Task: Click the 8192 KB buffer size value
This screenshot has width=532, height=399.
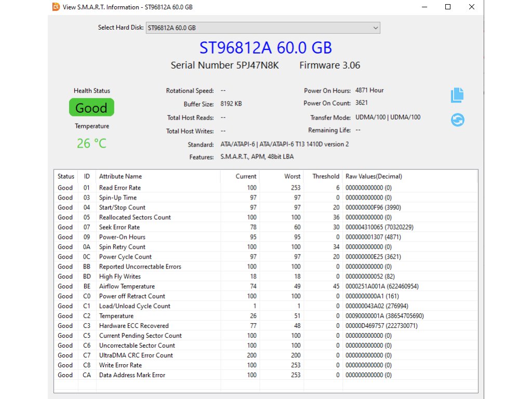Action: click(231, 103)
